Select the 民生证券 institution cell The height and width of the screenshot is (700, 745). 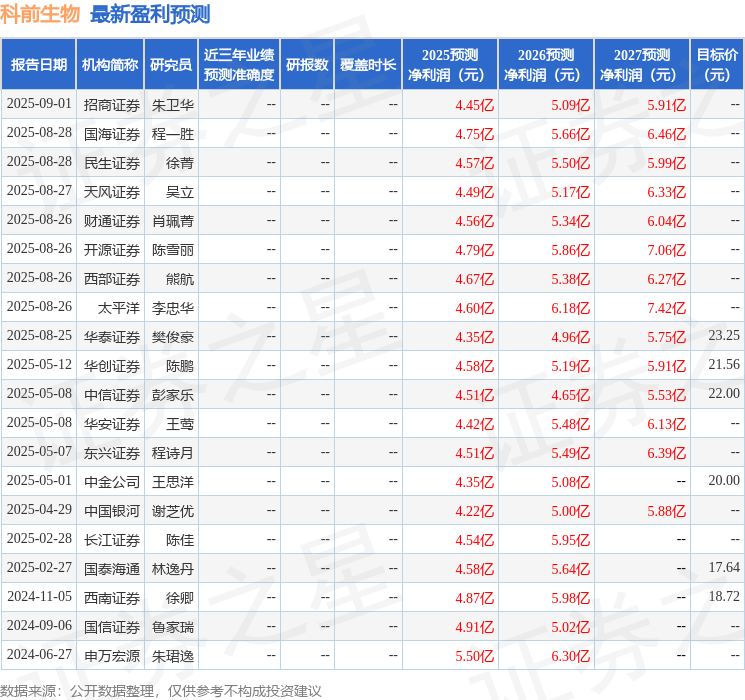pyautogui.click(x=112, y=163)
